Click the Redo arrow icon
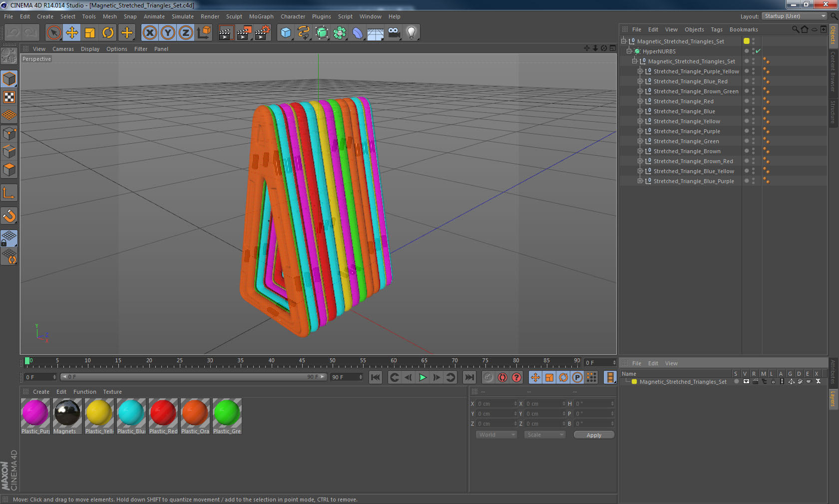 coord(30,33)
